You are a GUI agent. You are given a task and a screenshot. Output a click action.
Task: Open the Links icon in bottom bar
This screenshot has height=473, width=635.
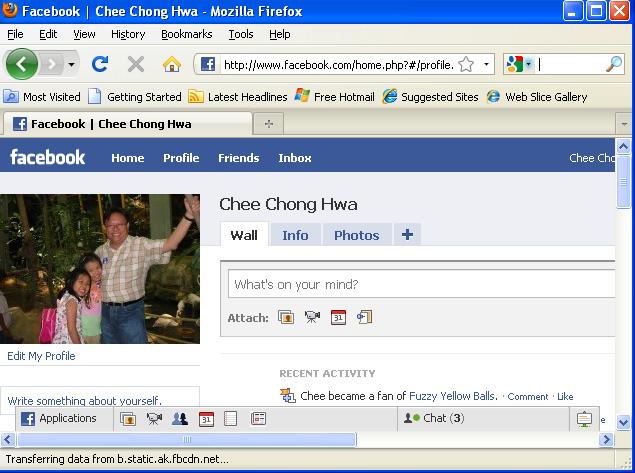click(x=258, y=419)
